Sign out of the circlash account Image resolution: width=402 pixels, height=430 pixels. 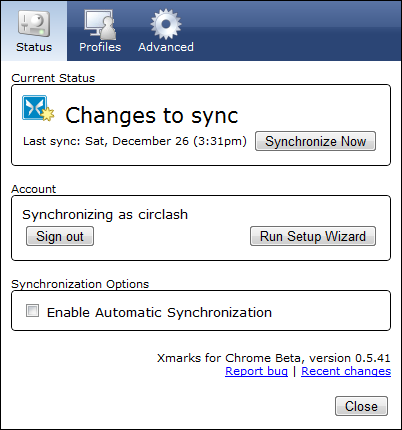(60, 236)
